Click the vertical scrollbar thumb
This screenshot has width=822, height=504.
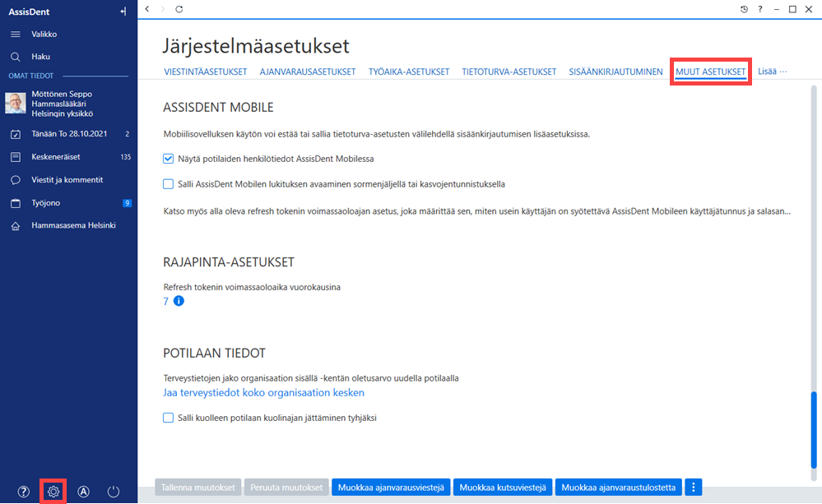point(814,430)
